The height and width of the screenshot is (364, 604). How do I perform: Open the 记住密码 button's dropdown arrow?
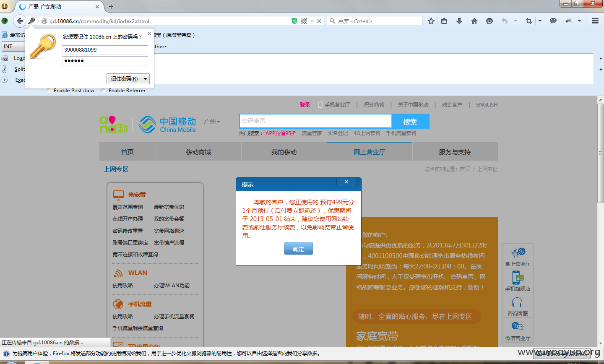(146, 79)
